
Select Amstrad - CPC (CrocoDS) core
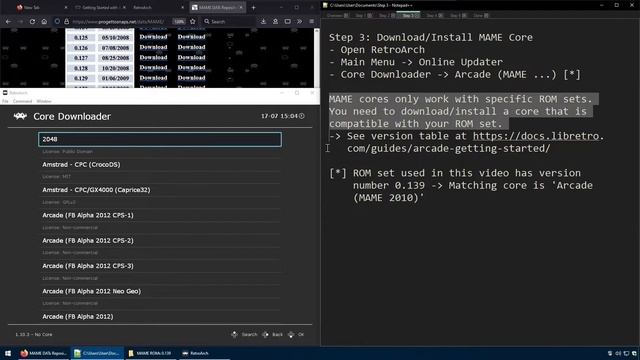160,164
